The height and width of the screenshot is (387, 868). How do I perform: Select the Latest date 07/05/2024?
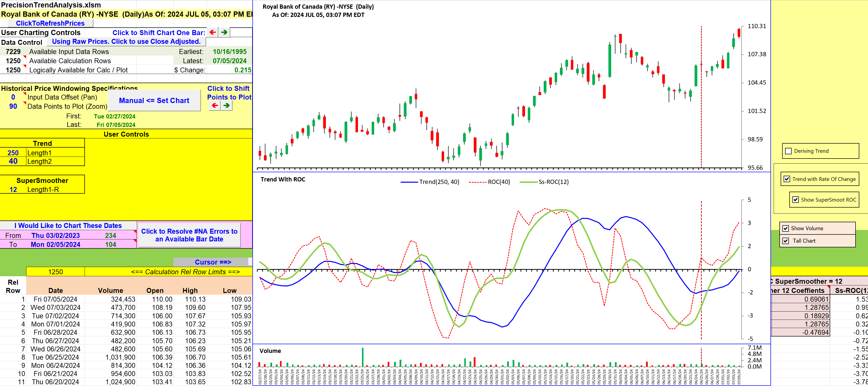click(x=230, y=61)
